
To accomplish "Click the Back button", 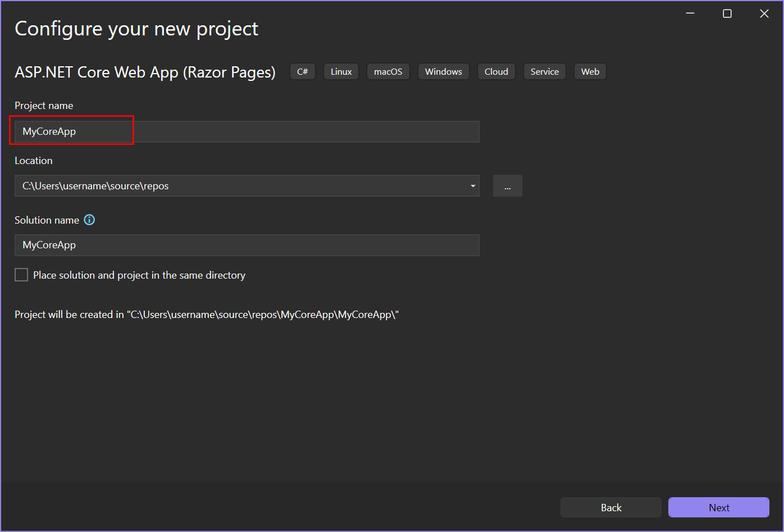I will [610, 507].
